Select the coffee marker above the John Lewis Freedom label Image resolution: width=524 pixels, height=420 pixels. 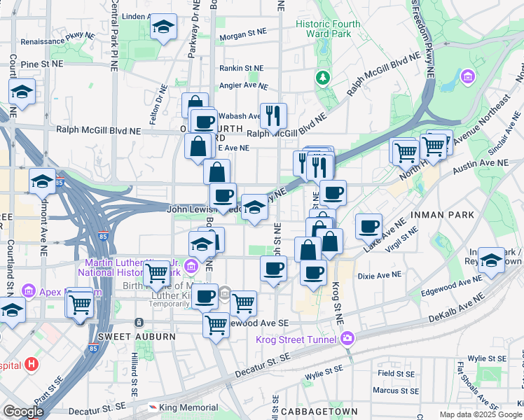pyautogui.click(x=223, y=197)
